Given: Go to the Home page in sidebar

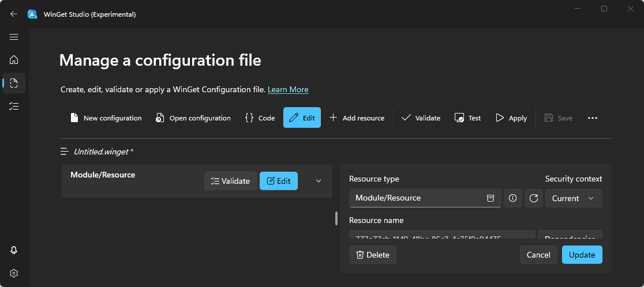Looking at the screenshot, I should 14,59.
